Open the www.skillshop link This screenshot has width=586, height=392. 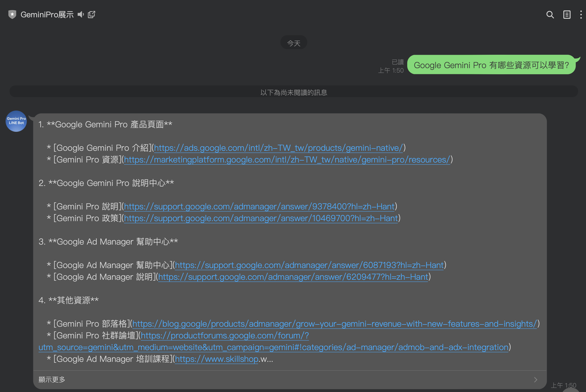point(217,359)
